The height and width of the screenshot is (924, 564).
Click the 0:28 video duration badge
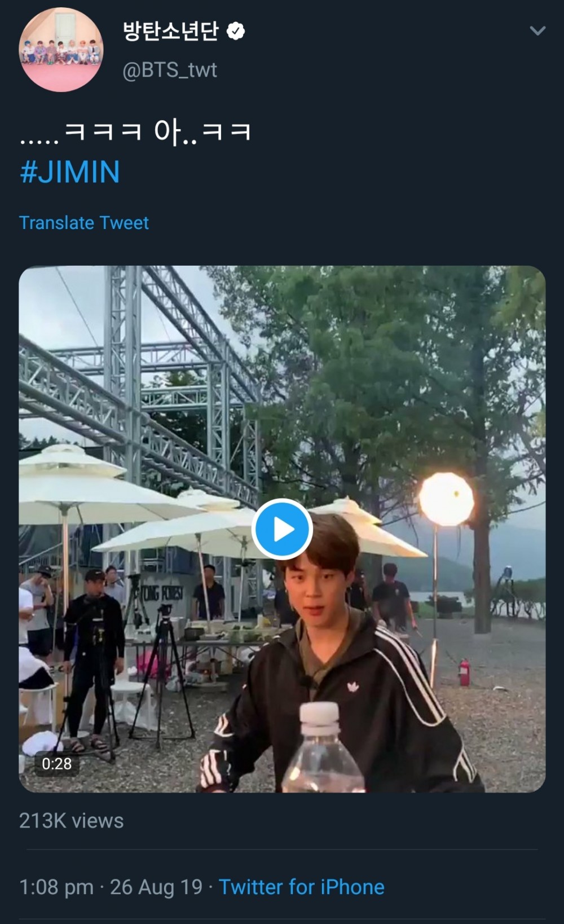pyautogui.click(x=56, y=764)
